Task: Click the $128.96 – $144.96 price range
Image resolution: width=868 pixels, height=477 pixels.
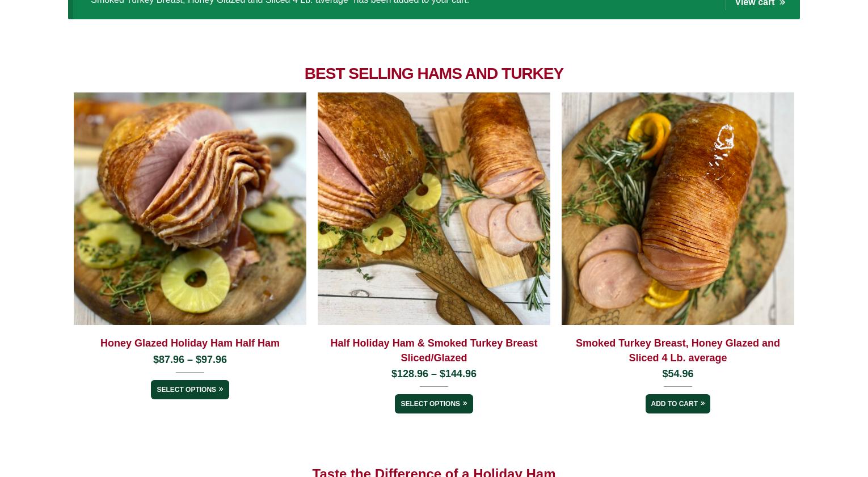Action: [x=433, y=374]
